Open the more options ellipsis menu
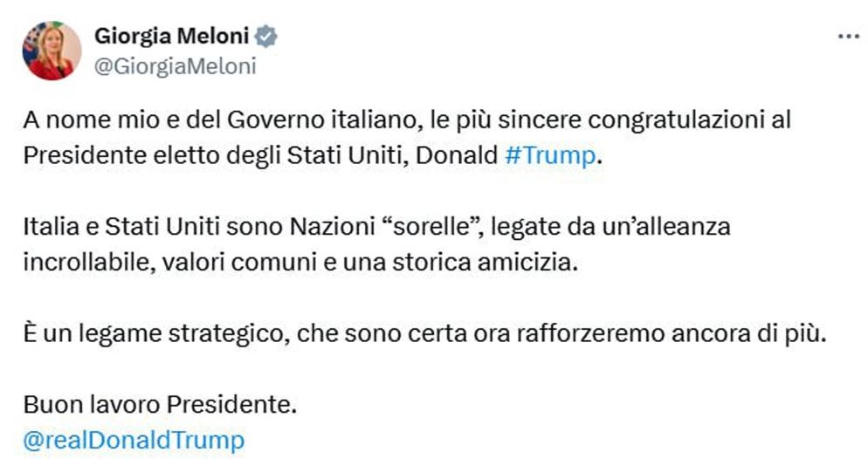 848,36
